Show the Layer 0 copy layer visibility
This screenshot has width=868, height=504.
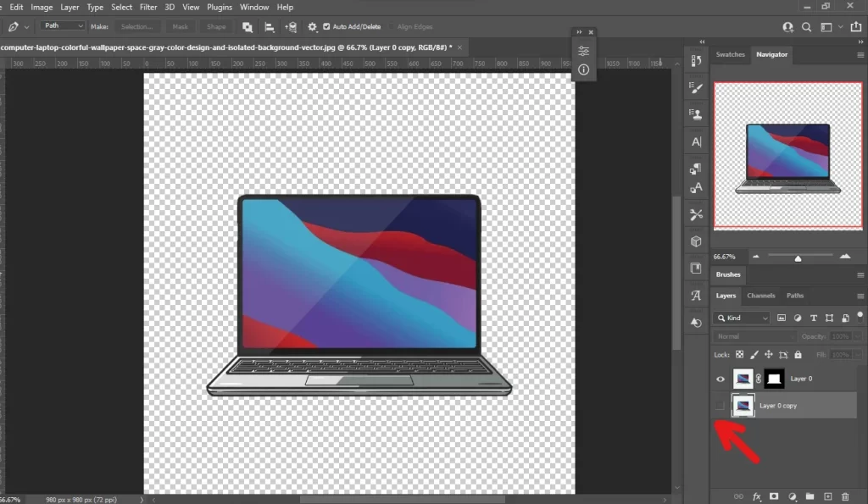[x=721, y=405]
